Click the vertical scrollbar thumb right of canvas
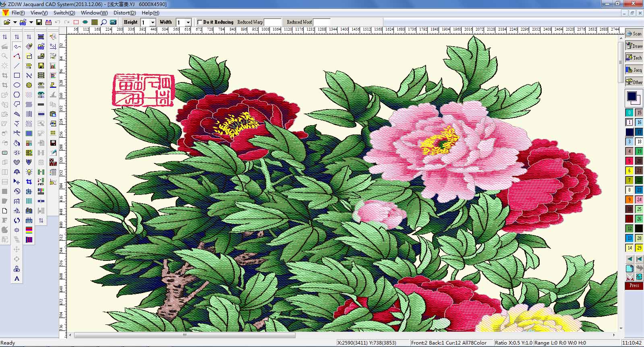This screenshot has height=347, width=644. click(x=621, y=62)
